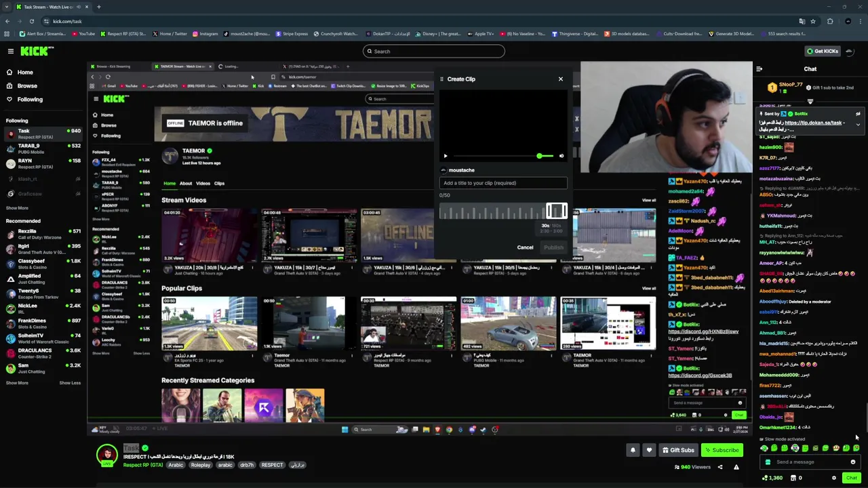Open the channel points 1,360 balance
This screenshot has width=868, height=488.
pos(772,478)
